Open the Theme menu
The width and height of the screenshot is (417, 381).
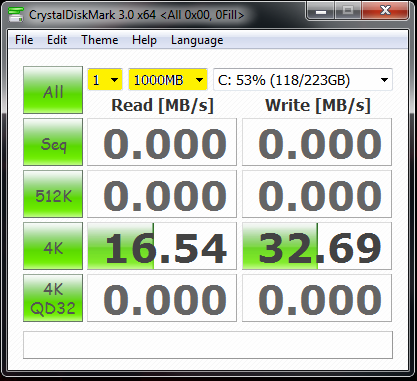tap(100, 40)
